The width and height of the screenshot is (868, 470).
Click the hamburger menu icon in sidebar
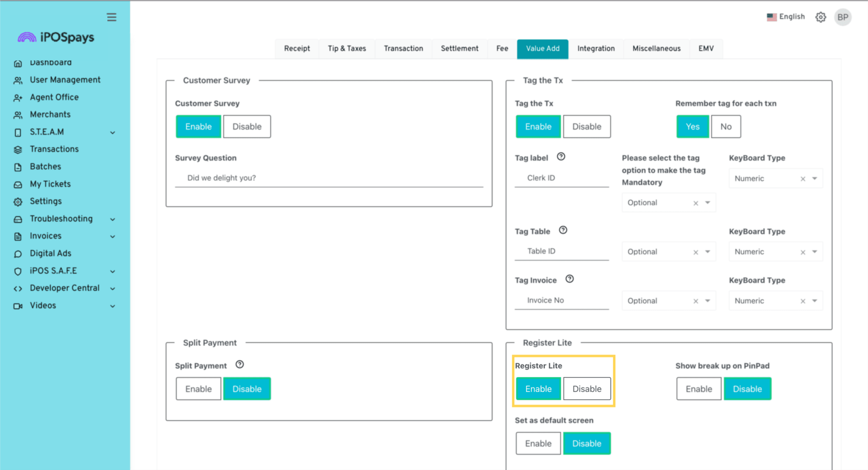pyautogui.click(x=111, y=17)
